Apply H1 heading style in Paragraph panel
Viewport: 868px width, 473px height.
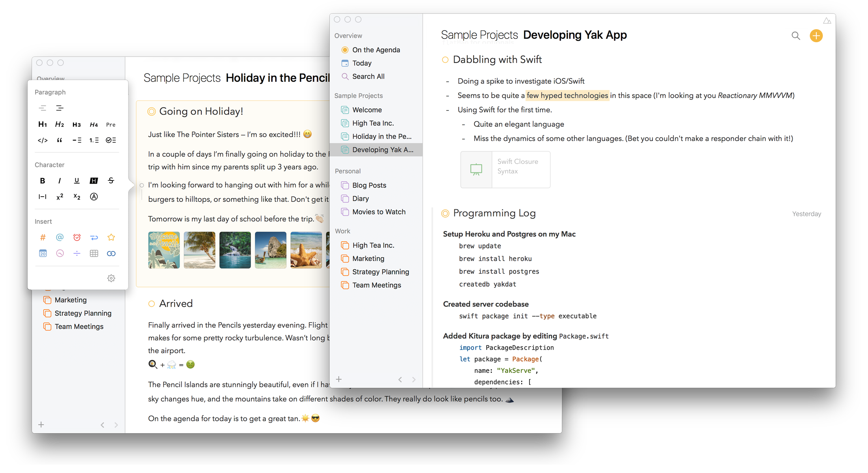(x=42, y=124)
